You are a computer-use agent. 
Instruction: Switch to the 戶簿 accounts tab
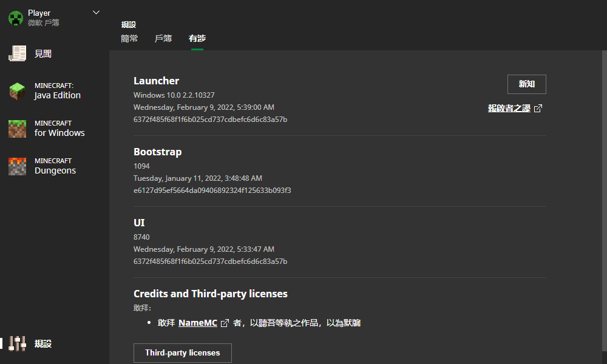[x=163, y=38]
